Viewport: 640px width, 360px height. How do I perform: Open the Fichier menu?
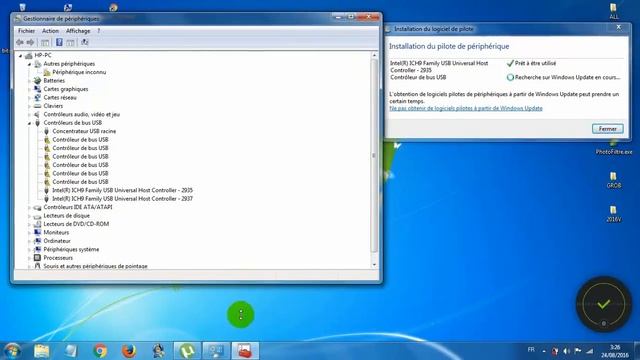[27, 31]
